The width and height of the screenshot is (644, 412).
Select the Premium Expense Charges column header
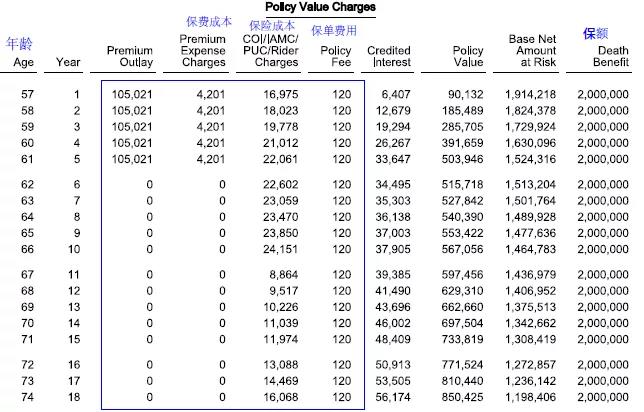tap(203, 50)
